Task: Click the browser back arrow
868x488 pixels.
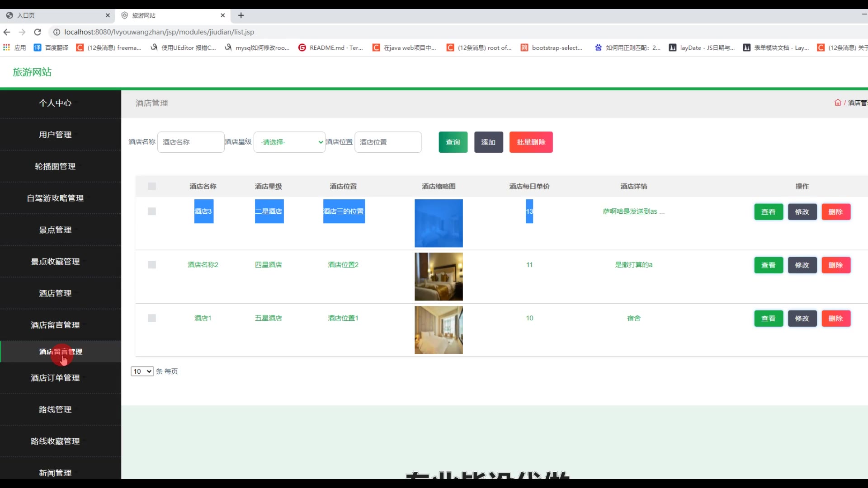Action: point(7,32)
